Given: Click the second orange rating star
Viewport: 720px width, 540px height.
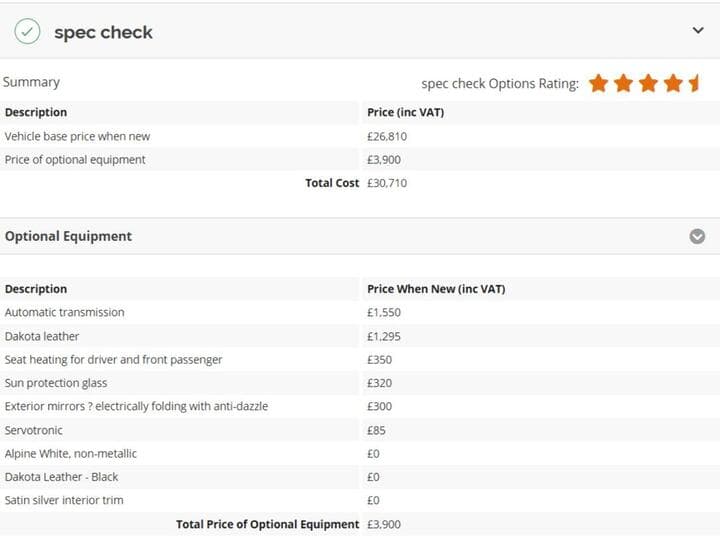Looking at the screenshot, I should (x=623, y=83).
